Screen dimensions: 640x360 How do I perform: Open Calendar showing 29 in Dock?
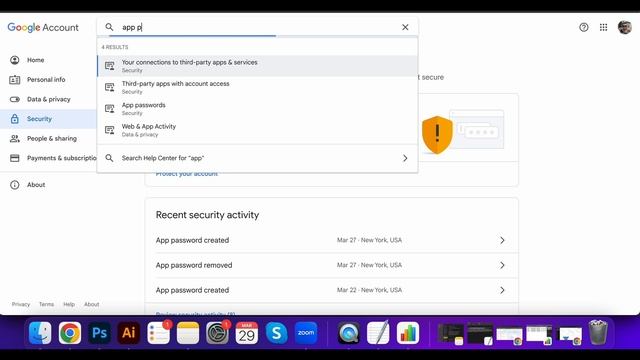click(x=247, y=333)
